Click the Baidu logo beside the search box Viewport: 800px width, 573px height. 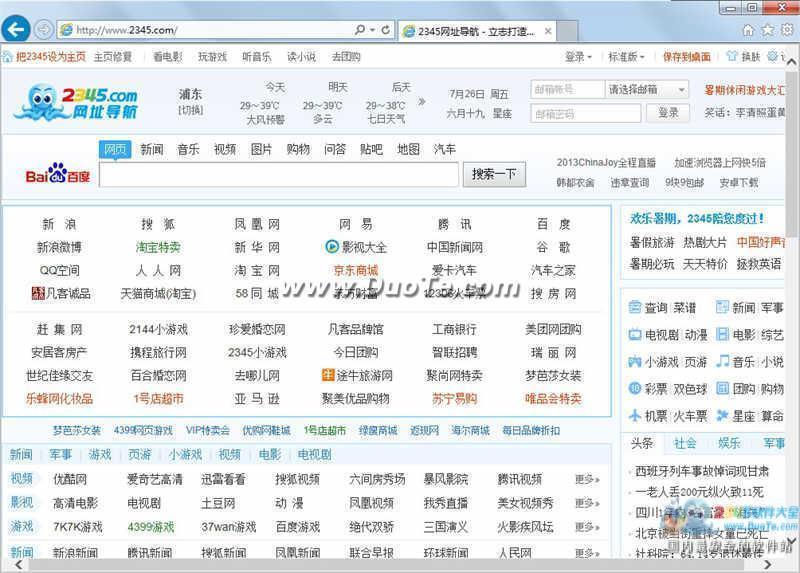(57, 174)
